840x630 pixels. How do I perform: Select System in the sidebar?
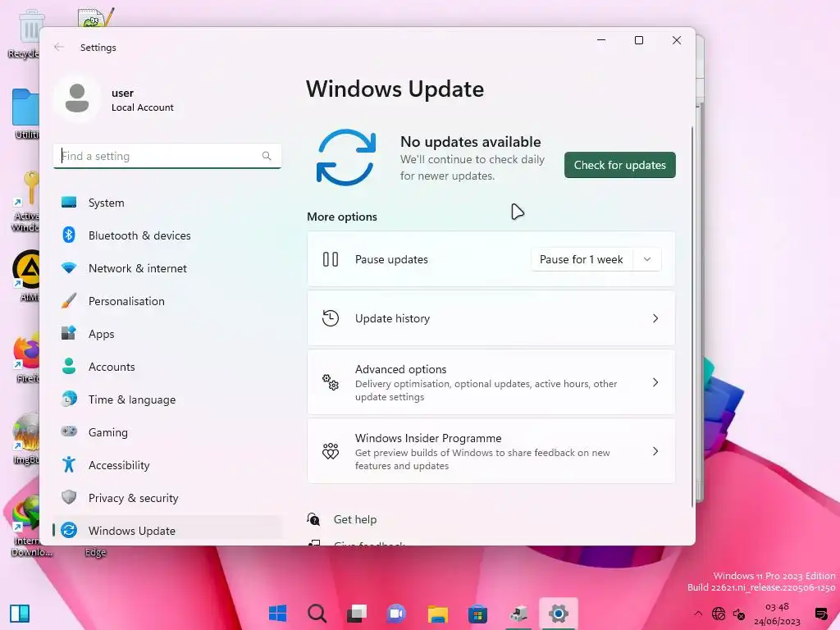coord(167,203)
